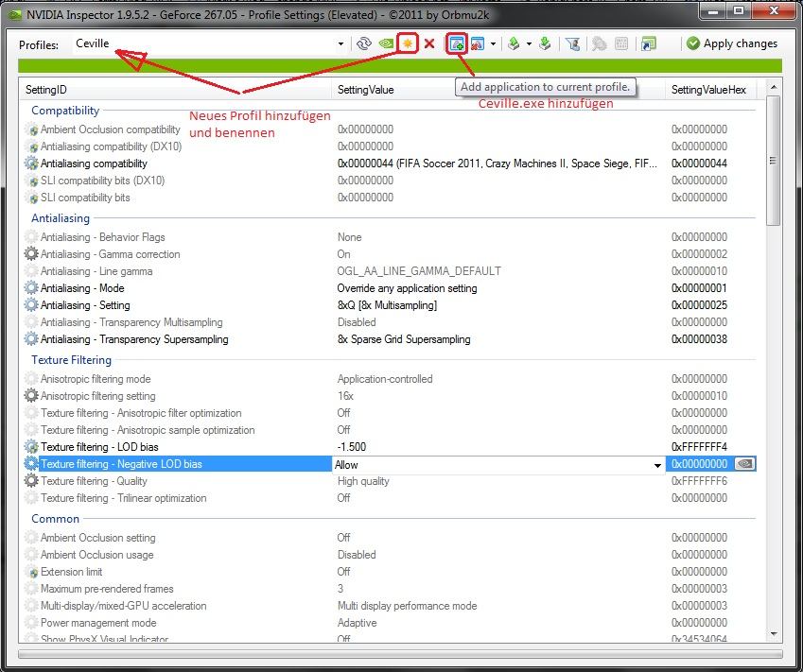803x672 pixels.
Task: Click hex value 0x00000038
Action: (x=699, y=339)
